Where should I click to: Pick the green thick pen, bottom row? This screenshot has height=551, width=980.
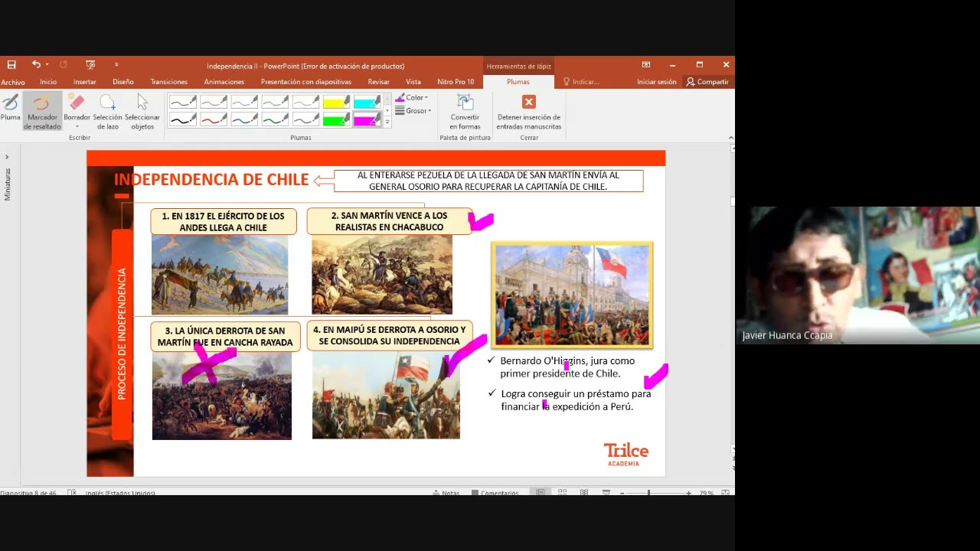pos(275,119)
